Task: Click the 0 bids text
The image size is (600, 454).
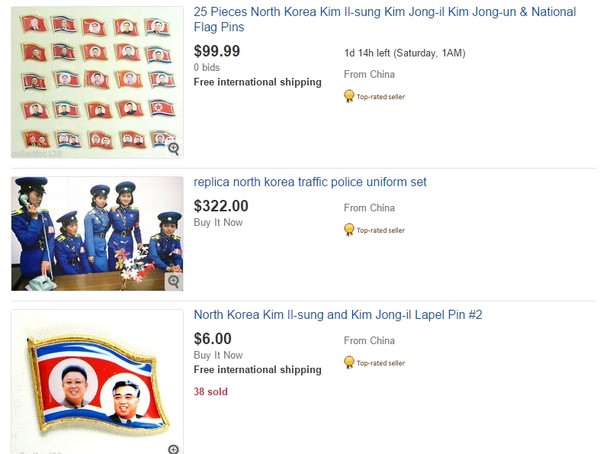Action: pyautogui.click(x=209, y=68)
